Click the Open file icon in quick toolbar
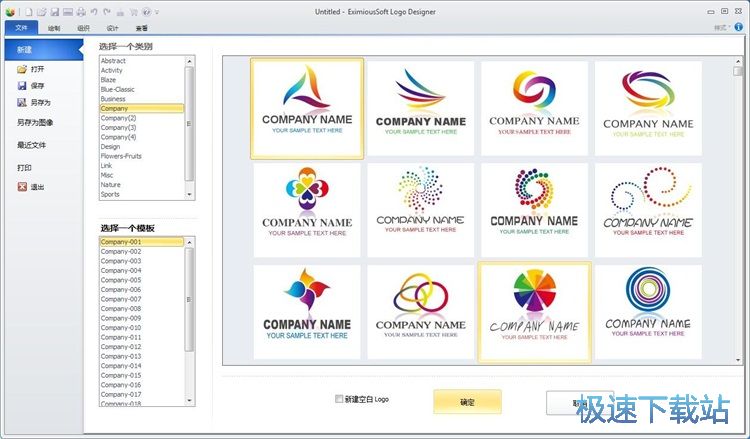 [42, 12]
